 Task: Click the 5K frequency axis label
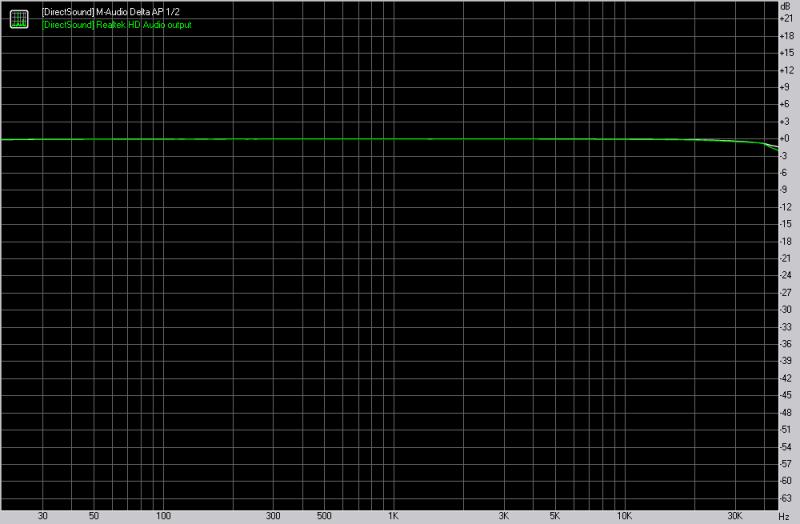554,517
